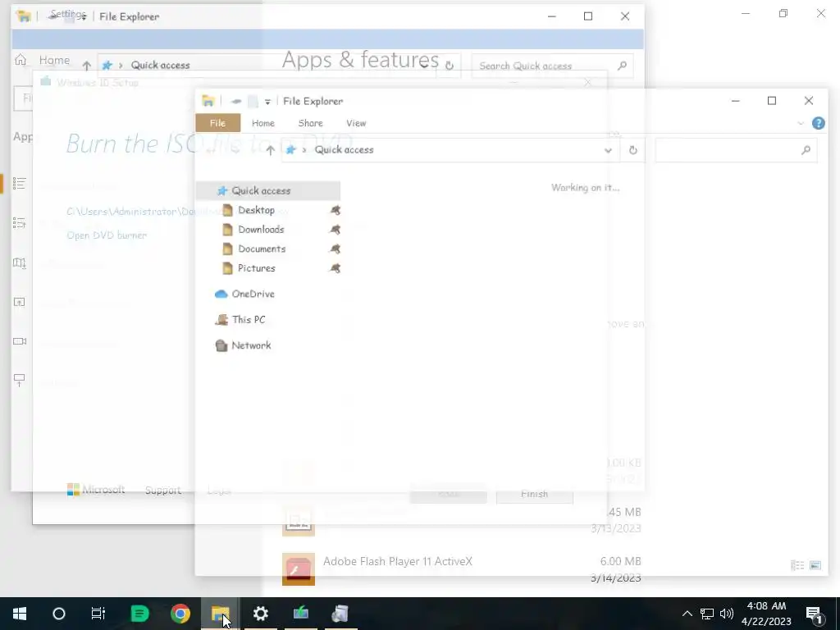Switch to the View ribbon tab

coord(356,123)
